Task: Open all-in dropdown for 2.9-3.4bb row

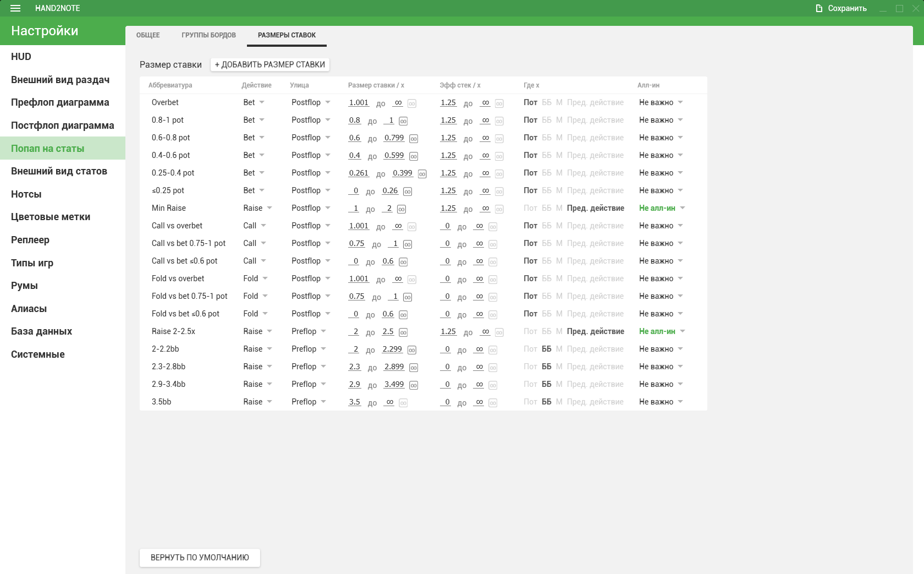Action: [661, 384]
